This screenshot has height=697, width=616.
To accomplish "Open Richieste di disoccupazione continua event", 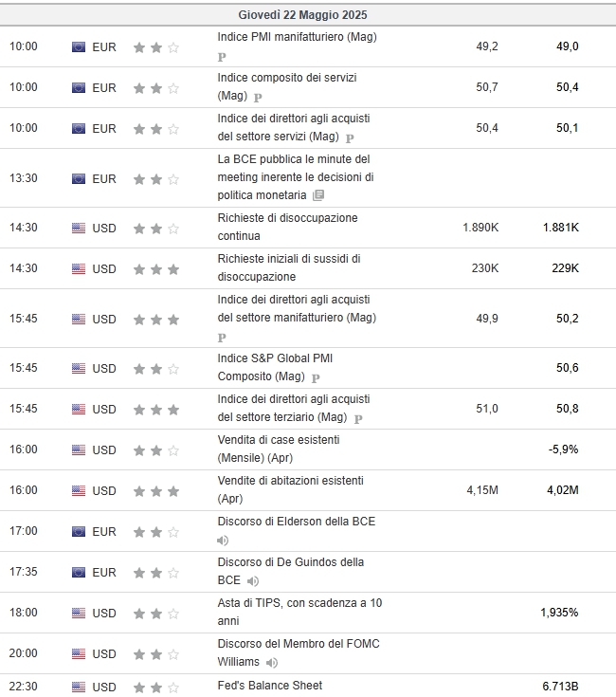I will pyautogui.click(x=287, y=228).
